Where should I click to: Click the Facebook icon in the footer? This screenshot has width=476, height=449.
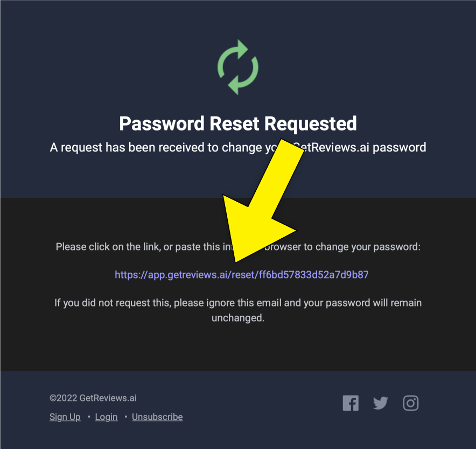(351, 403)
